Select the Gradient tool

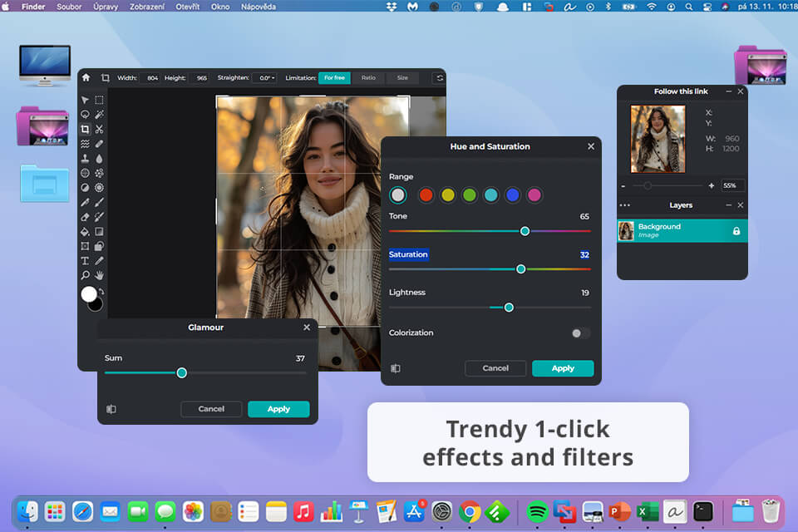99,232
